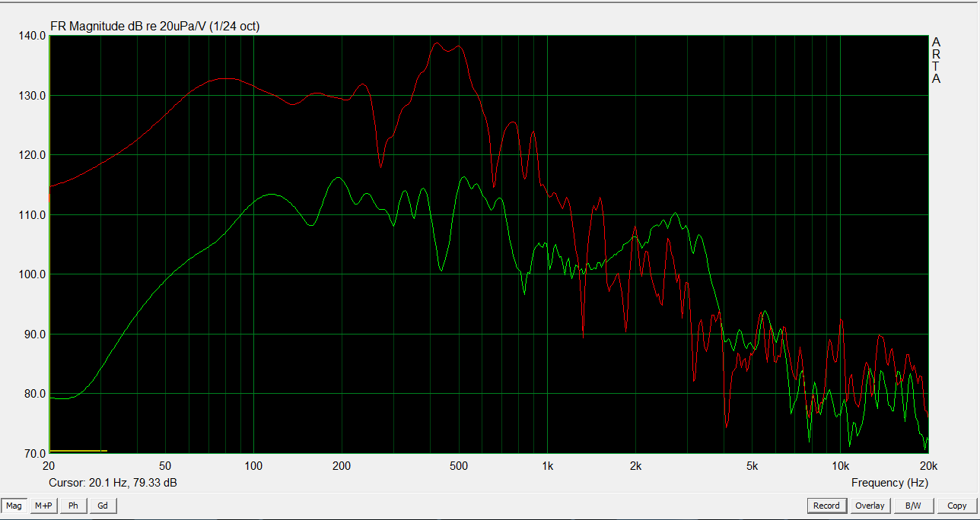This screenshot has width=980, height=520.
Task: Select the Ph phase view button
Action: pos(73,506)
